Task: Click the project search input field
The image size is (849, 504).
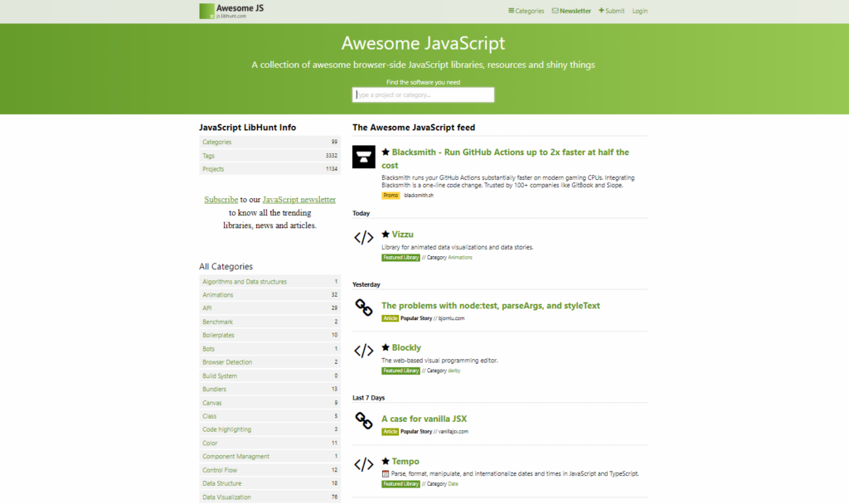Action: [424, 94]
